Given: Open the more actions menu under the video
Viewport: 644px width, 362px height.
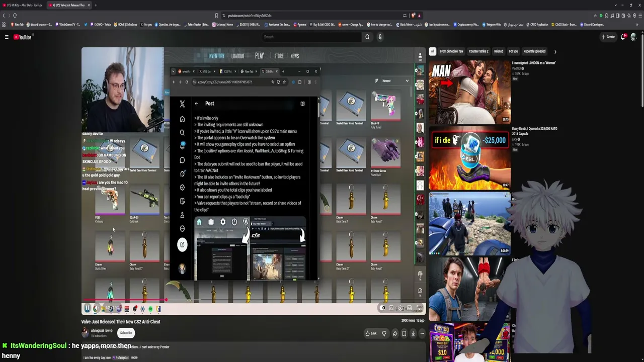Looking at the screenshot, I should (422, 333).
